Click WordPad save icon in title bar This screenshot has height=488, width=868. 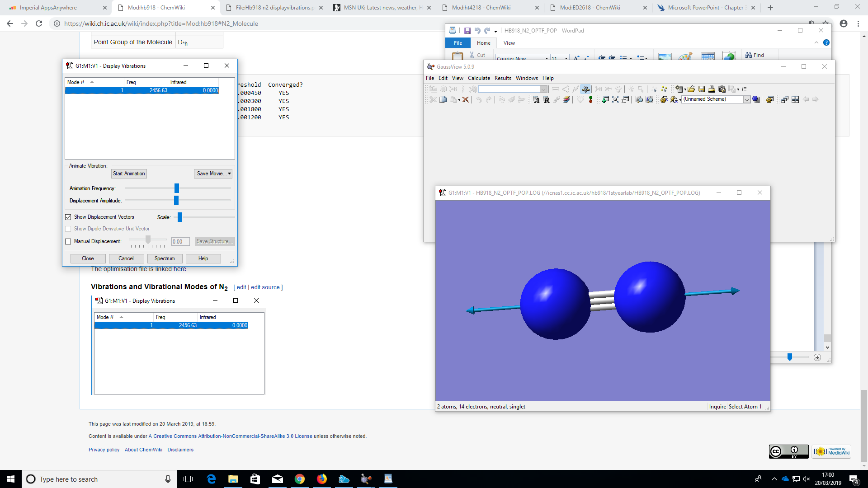(x=467, y=31)
